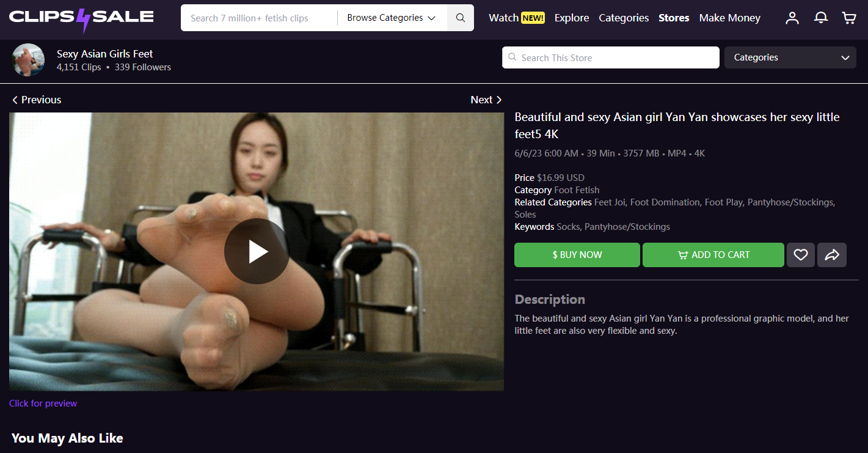Expand the Browse Categories dropdown
The image size is (868, 453).
[x=392, y=18]
